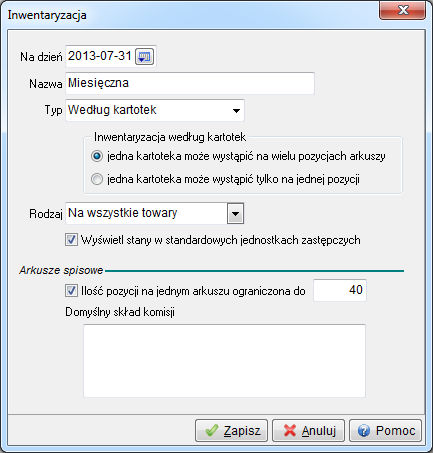Save with the Zapisz button
The image size is (433, 453).
[x=231, y=431]
